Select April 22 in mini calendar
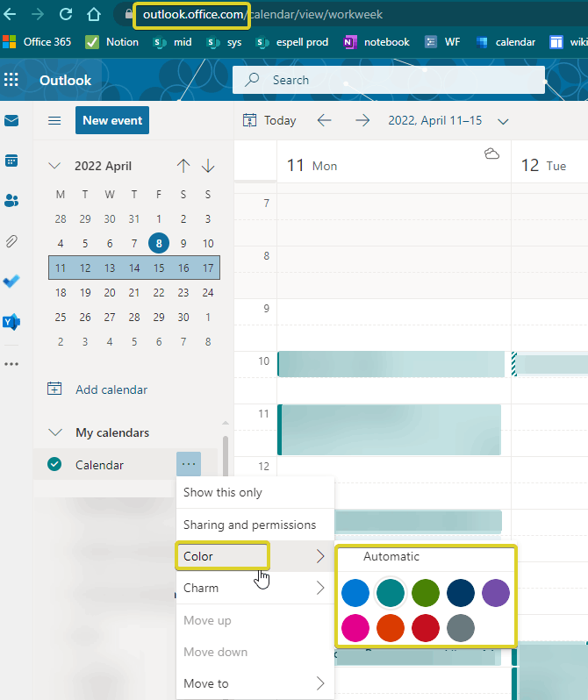This screenshot has height=700, width=588. pyautogui.click(x=159, y=292)
